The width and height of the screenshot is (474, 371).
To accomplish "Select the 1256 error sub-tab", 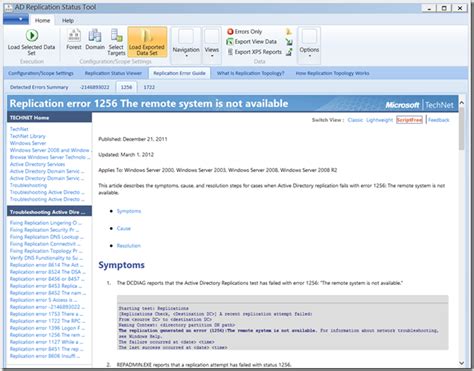I will (126, 87).
